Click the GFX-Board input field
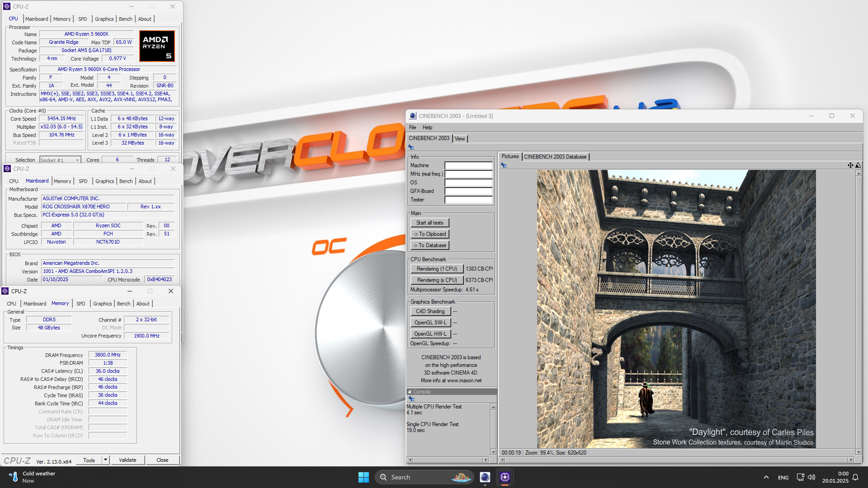 click(x=468, y=191)
